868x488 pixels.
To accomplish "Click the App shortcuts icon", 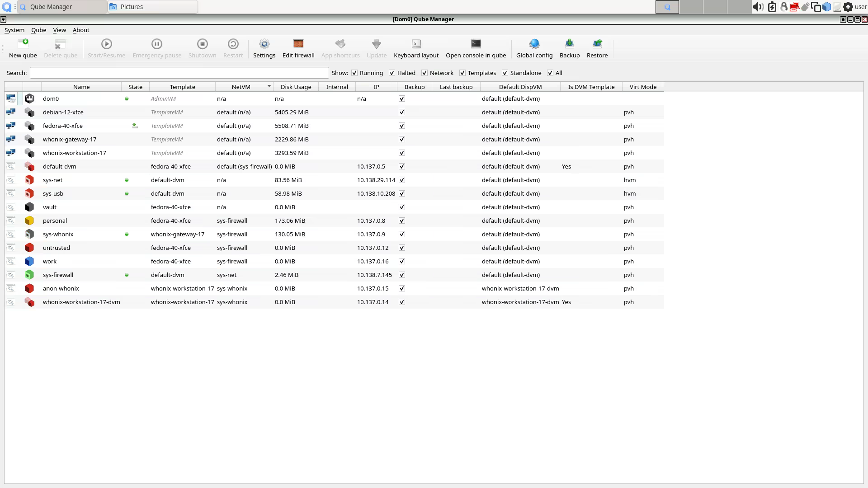I will (x=340, y=44).
